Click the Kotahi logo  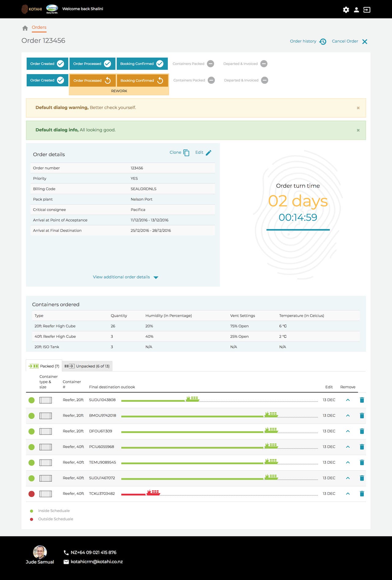[32, 9]
